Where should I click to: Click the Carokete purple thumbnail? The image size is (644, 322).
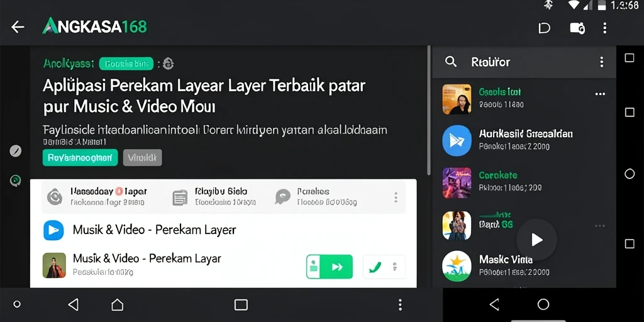coord(457,182)
